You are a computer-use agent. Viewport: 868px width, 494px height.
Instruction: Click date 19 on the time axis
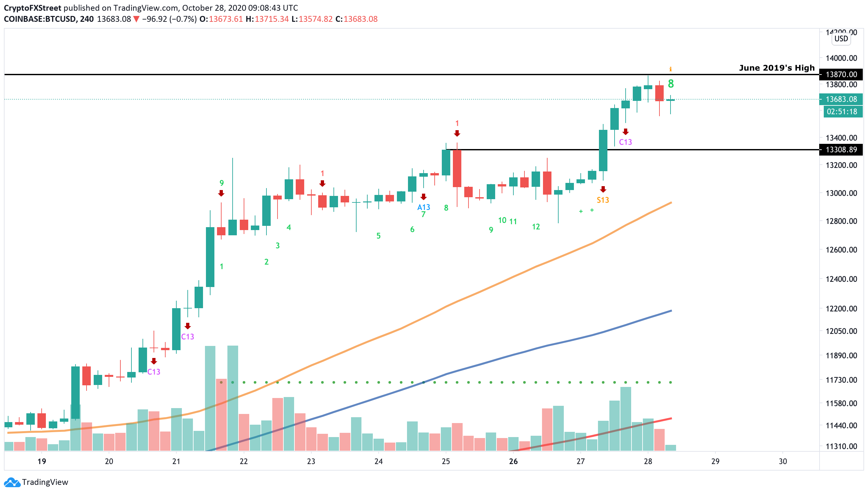point(42,461)
